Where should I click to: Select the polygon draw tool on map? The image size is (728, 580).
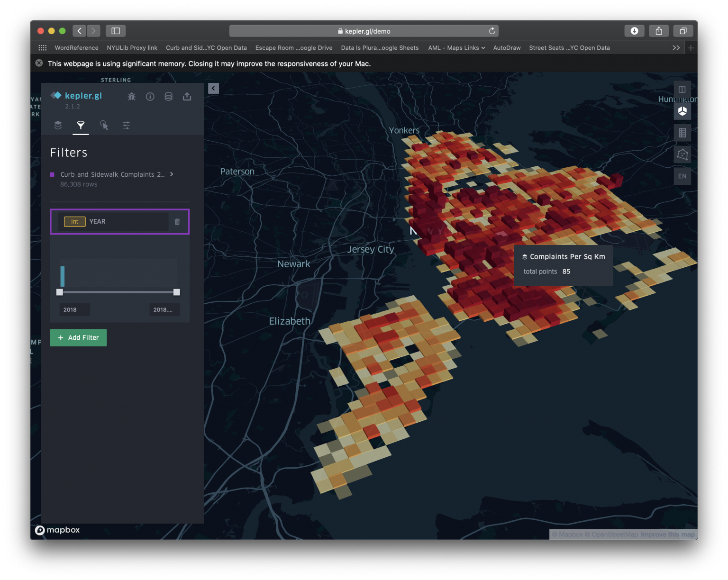[x=682, y=154]
